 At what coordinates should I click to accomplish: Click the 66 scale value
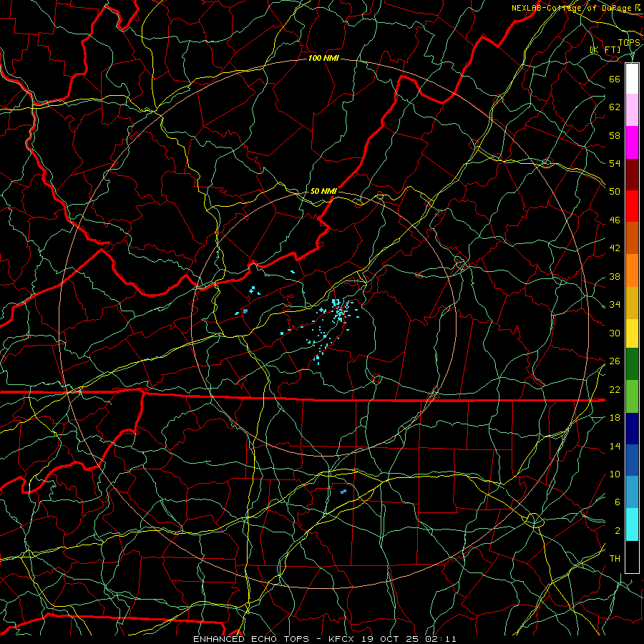(x=615, y=79)
